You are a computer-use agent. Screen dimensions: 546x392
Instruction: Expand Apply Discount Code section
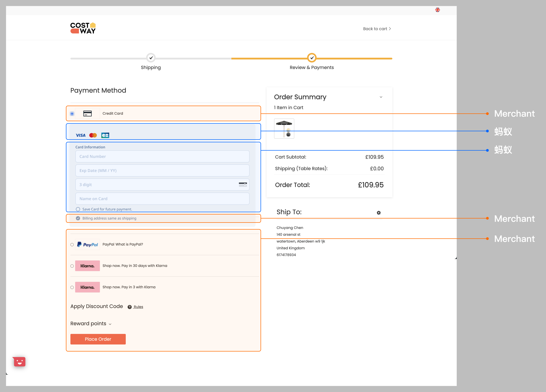tap(97, 306)
